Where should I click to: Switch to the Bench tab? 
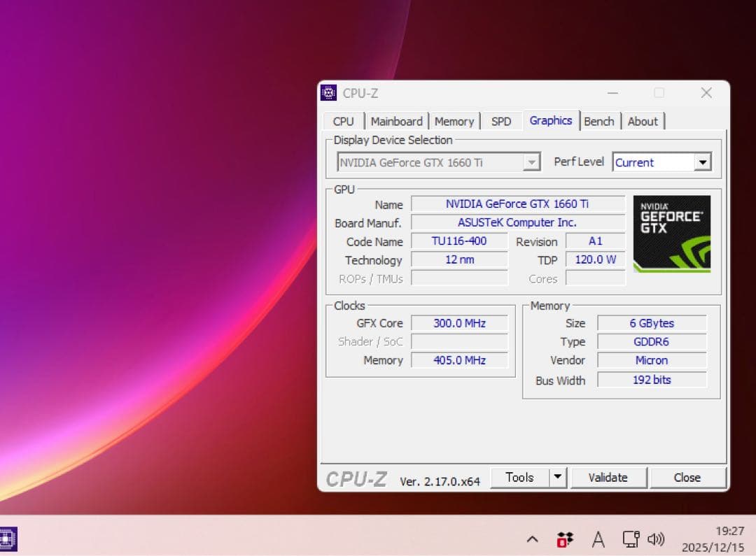599,120
